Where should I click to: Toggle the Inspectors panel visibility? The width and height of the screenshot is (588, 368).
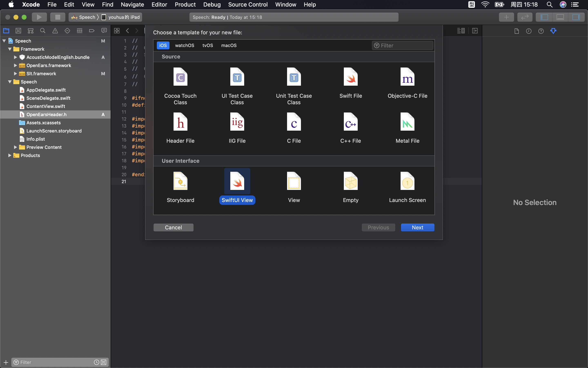[576, 17]
